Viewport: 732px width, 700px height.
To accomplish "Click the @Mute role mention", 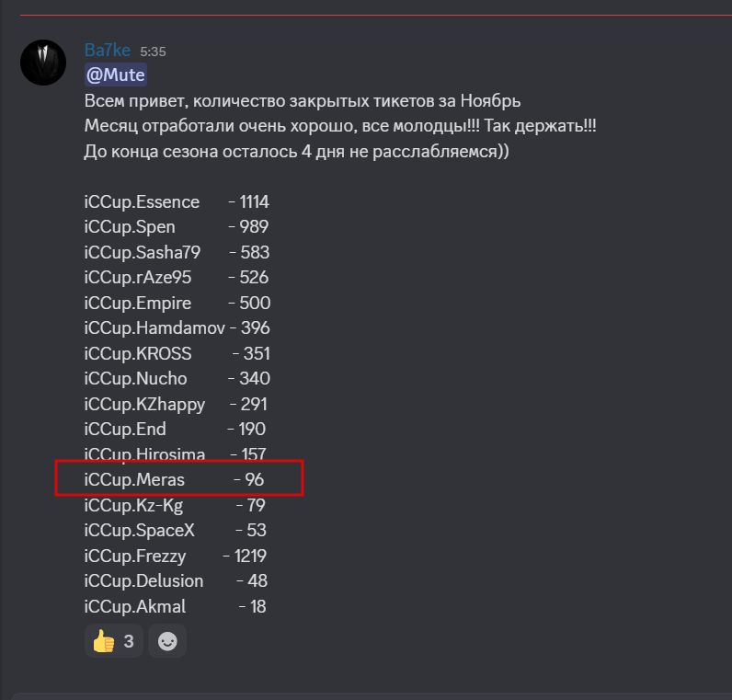I will coord(116,75).
